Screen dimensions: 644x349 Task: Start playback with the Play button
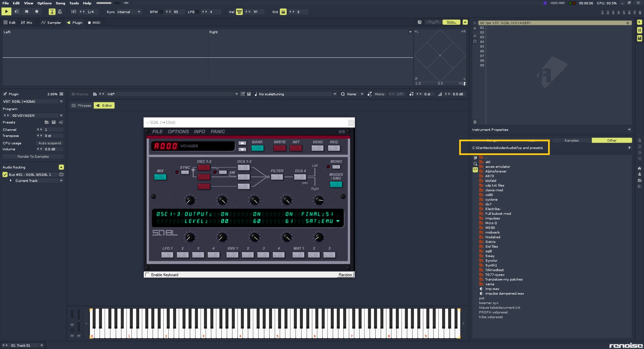pos(6,11)
